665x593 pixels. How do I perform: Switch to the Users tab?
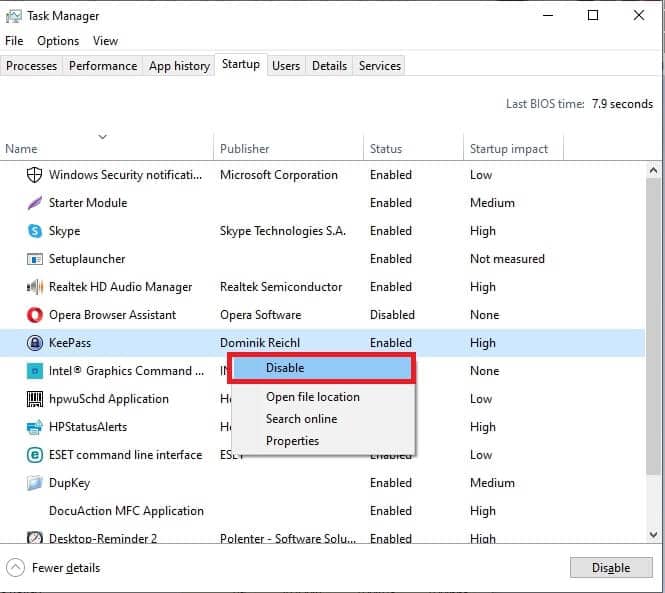pyautogui.click(x=286, y=66)
